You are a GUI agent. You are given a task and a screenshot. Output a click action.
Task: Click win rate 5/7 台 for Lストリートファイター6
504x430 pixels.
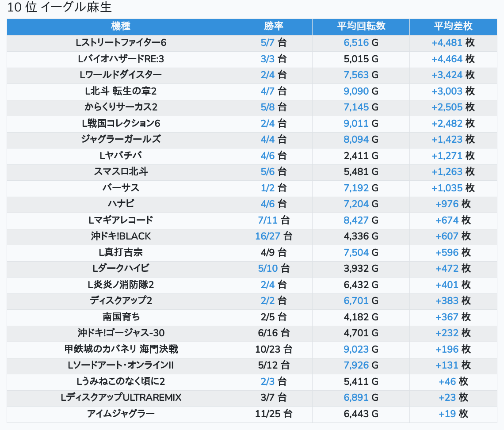click(274, 43)
